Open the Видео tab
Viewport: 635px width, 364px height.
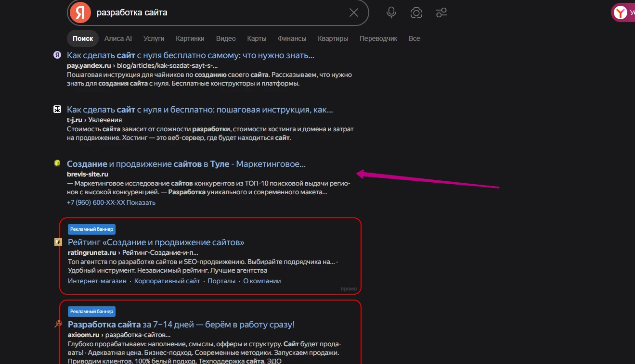226,38
